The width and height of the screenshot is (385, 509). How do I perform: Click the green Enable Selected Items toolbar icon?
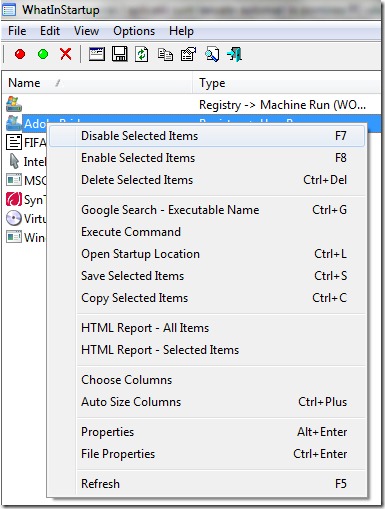(x=43, y=54)
